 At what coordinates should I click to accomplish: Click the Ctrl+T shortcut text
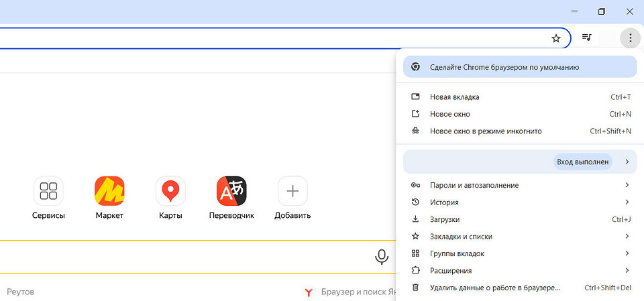[x=621, y=97]
